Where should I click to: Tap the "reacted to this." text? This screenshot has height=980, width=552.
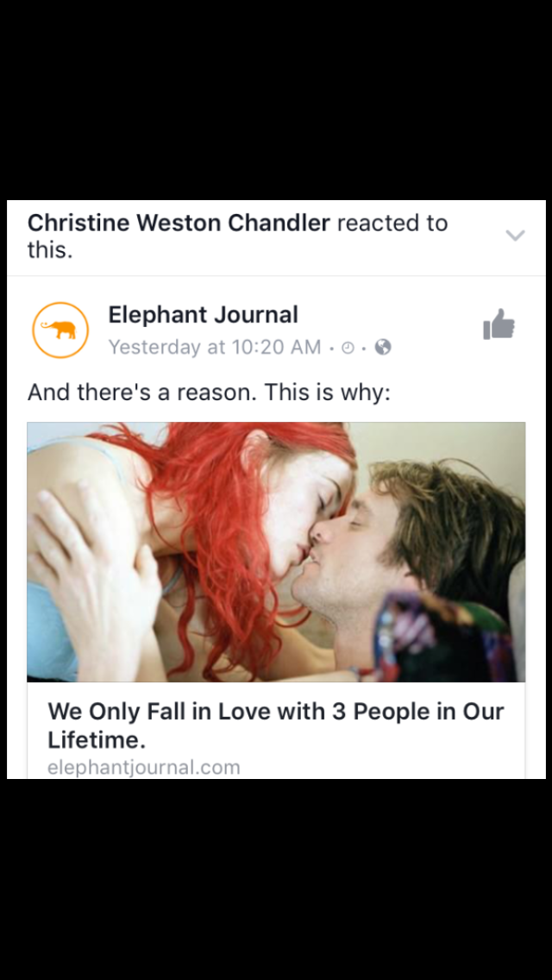237,236
